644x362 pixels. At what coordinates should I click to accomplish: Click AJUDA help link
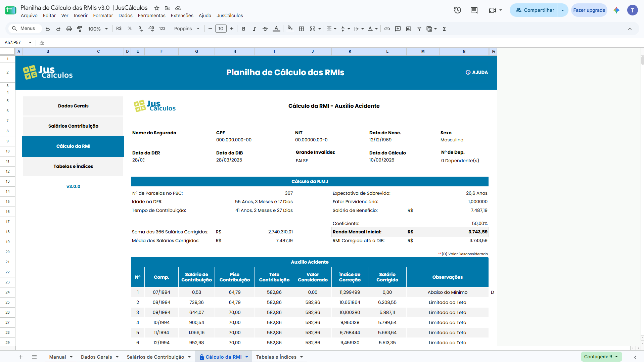coord(477,72)
